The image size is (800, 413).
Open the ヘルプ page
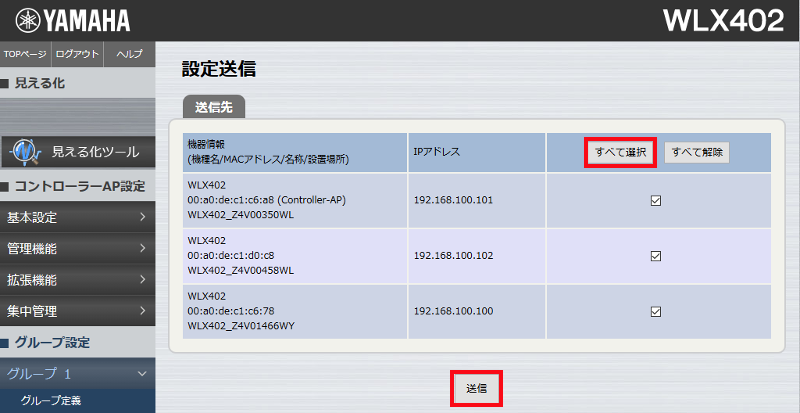(x=129, y=54)
